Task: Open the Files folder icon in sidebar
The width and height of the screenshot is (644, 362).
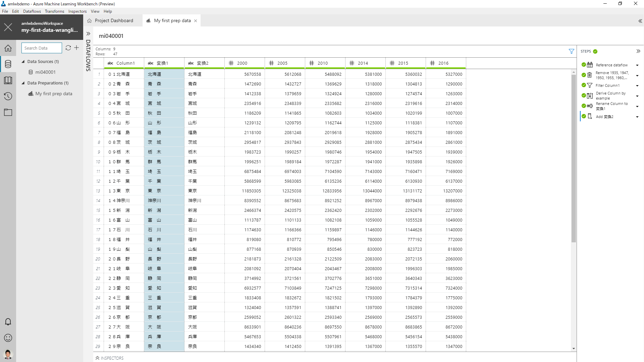Action: coord(8,113)
